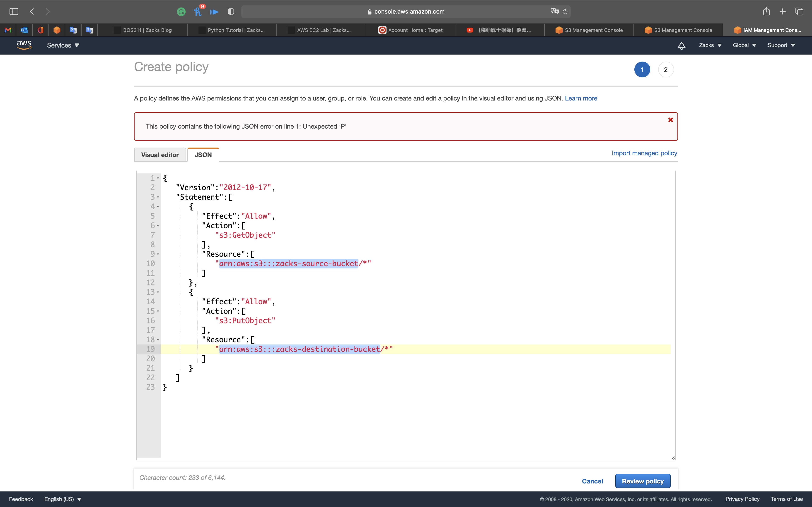Open the Services dropdown menu
This screenshot has height=507, width=812.
pyautogui.click(x=63, y=45)
